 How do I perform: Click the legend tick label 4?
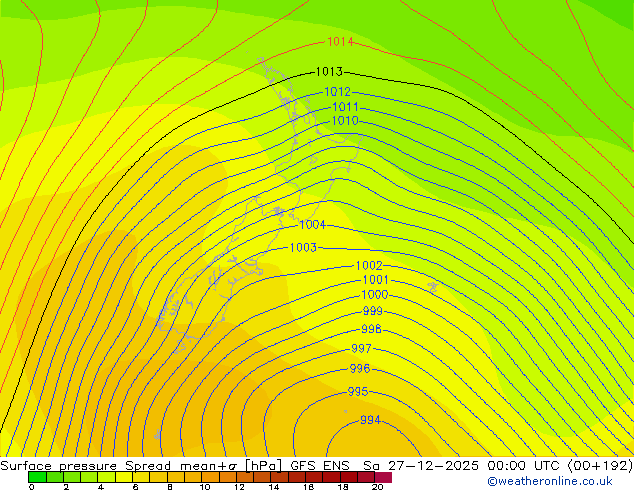[x=101, y=487]
